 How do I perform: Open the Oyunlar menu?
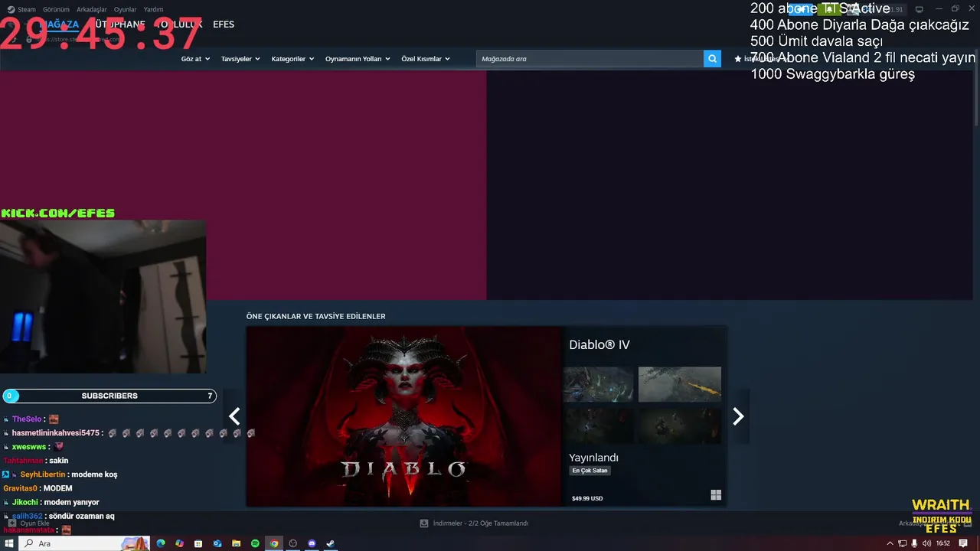tap(126, 9)
